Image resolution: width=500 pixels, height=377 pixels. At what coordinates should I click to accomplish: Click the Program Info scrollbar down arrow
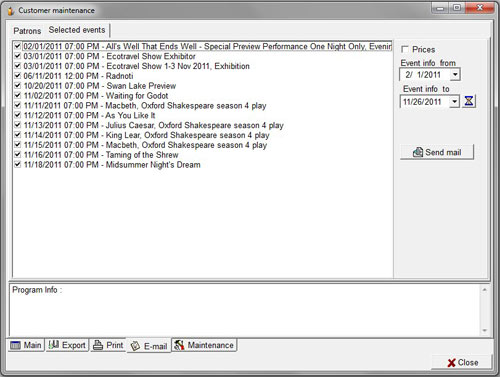point(485,330)
